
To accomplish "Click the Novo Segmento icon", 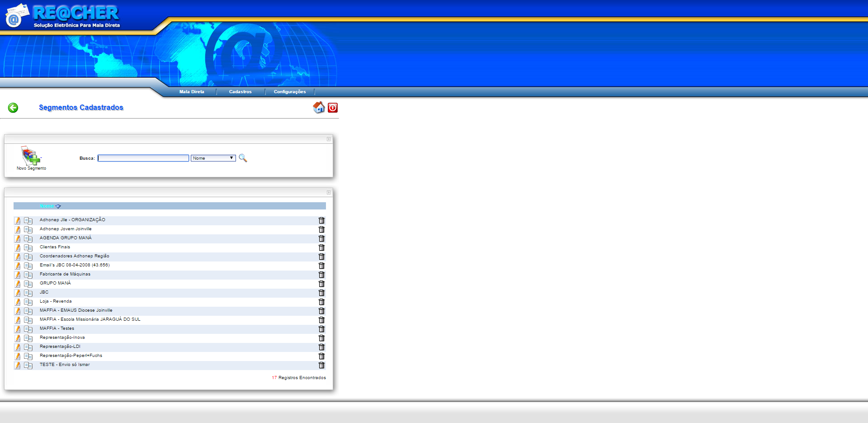I will tap(31, 156).
